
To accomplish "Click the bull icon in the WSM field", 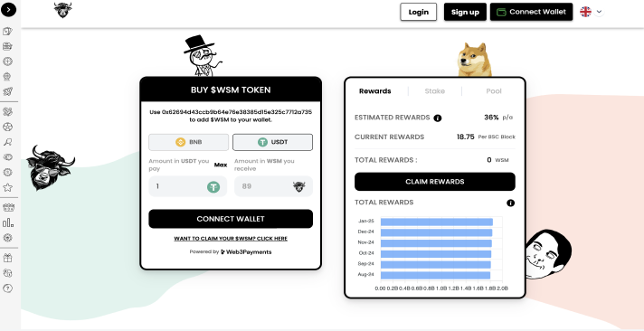I will pos(299,187).
